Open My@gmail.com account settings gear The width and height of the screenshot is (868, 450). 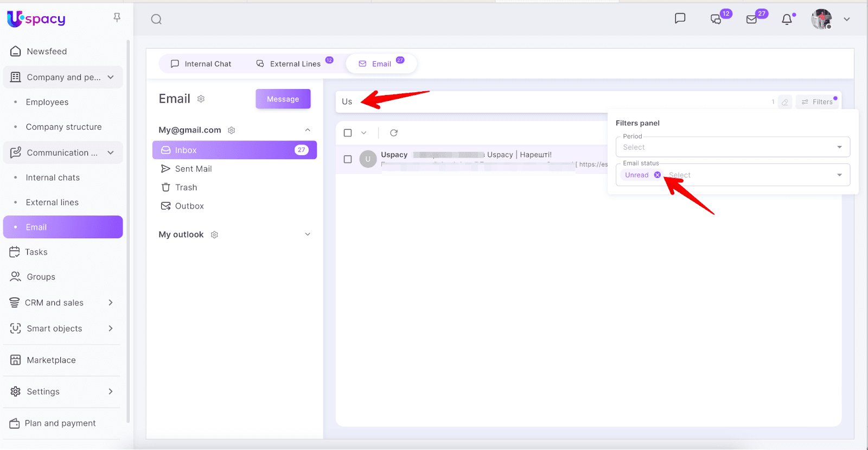pos(232,130)
